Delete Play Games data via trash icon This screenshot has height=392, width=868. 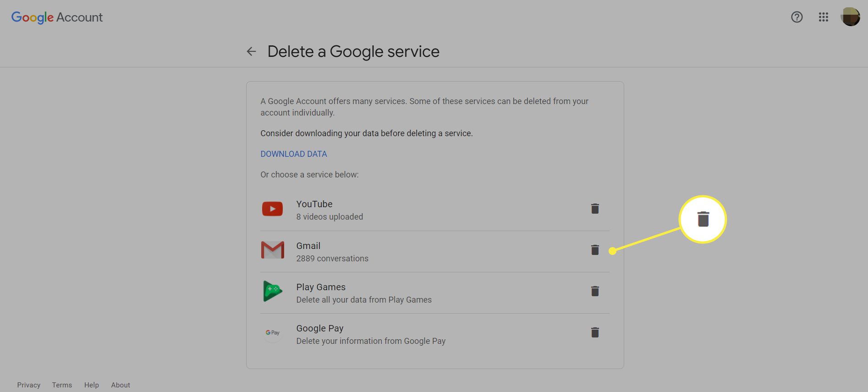(595, 291)
